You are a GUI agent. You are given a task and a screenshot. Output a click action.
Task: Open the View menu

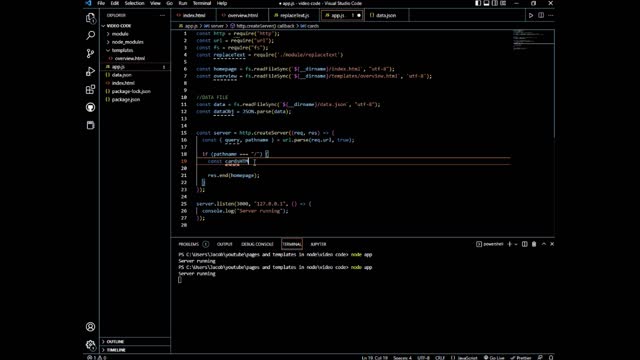point(155,3)
